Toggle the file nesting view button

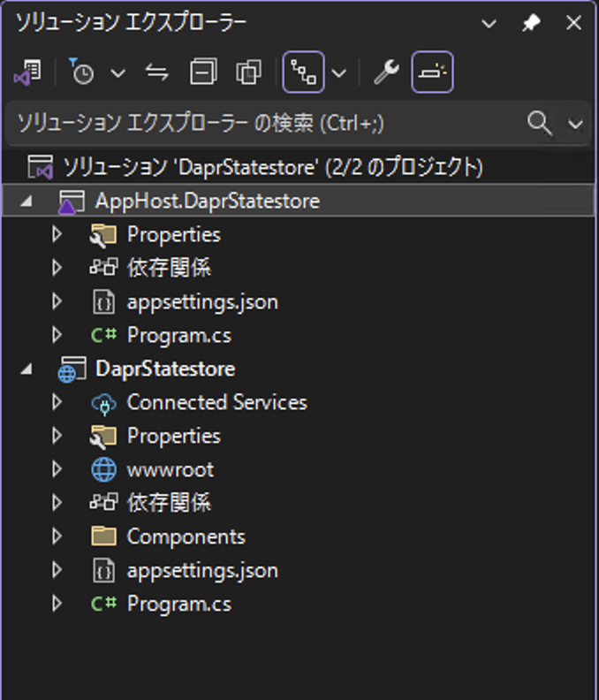click(x=304, y=72)
